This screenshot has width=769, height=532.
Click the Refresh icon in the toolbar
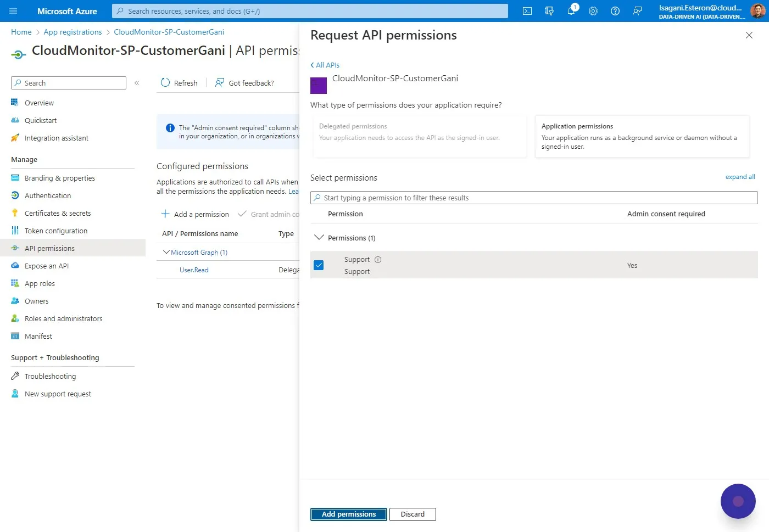click(165, 83)
